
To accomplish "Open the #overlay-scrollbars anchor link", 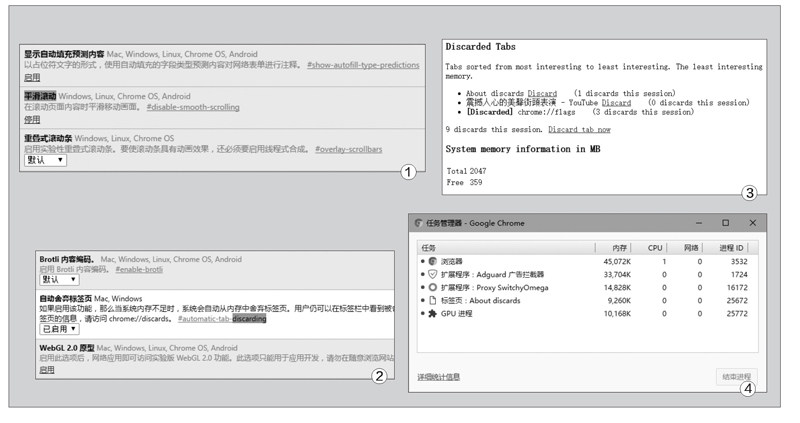I will 348,149.
